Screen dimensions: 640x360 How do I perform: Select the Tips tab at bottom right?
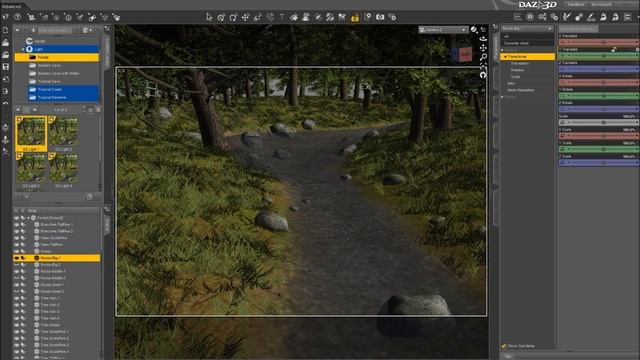pyautogui.click(x=508, y=357)
